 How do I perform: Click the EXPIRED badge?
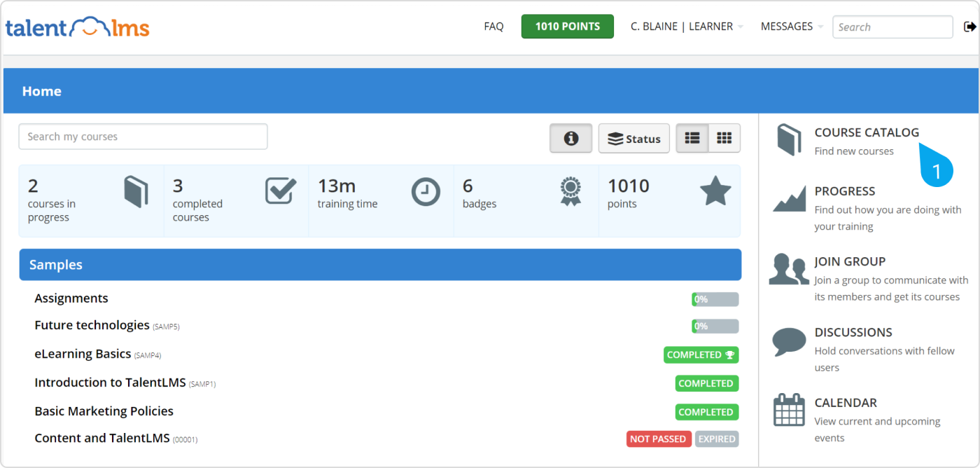click(717, 439)
